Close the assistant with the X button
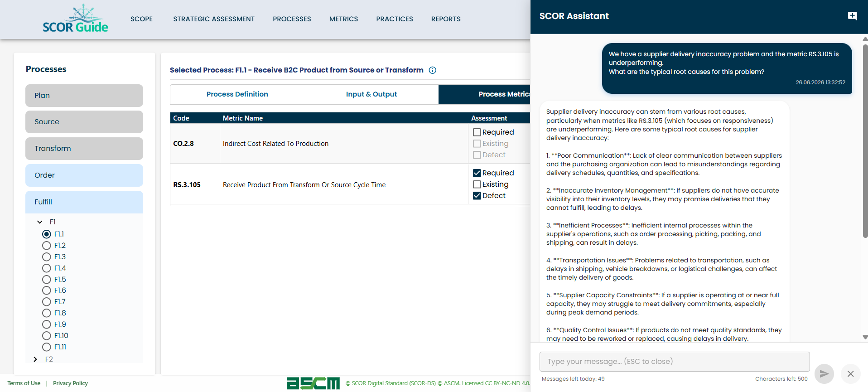 coord(850,374)
